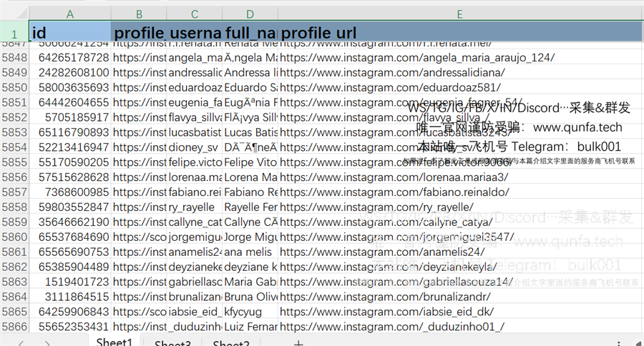Select column A header
This screenshot has width=644, height=346.
[x=70, y=14]
